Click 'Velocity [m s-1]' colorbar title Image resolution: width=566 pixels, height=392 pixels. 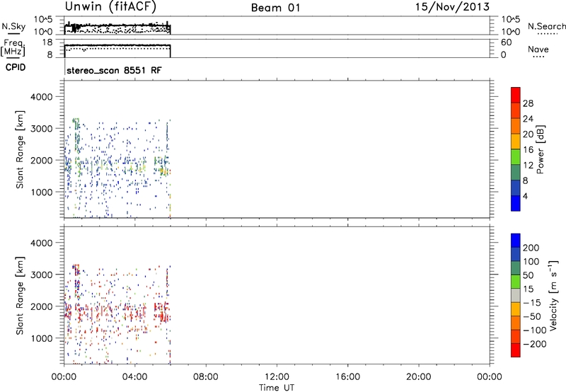click(x=553, y=295)
